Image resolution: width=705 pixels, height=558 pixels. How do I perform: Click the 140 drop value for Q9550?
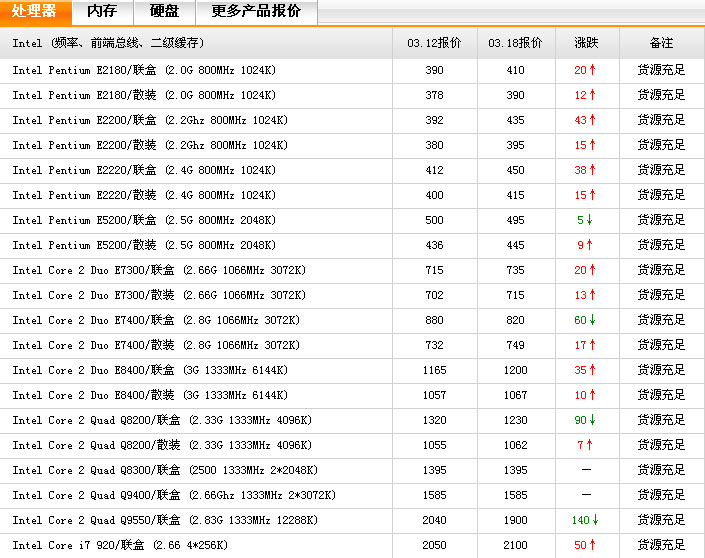585,521
